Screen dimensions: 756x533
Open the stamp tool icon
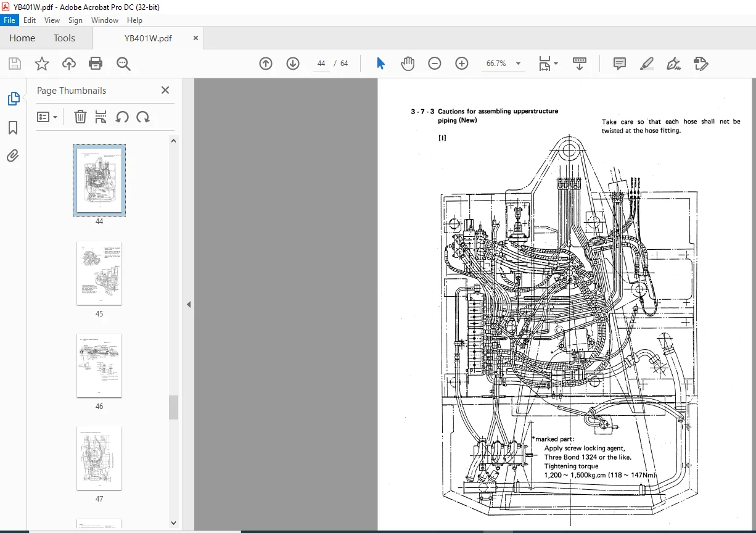[701, 64]
